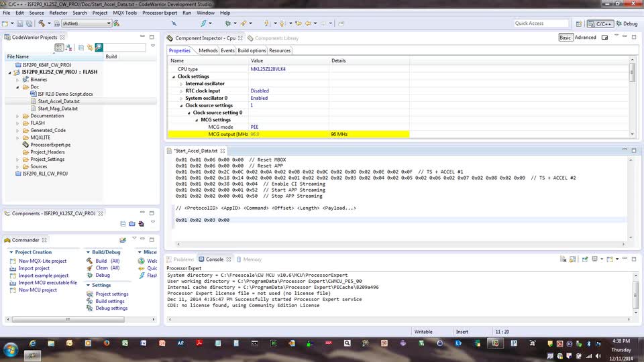The height and width of the screenshot is (362, 644).
Task: Click Project settings link in Commander
Action: click(x=111, y=294)
